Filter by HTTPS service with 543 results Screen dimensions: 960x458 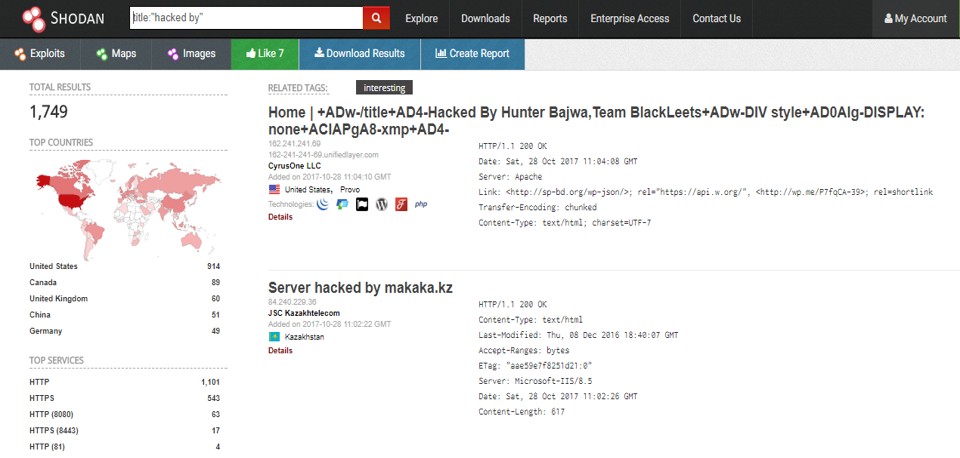click(124, 398)
